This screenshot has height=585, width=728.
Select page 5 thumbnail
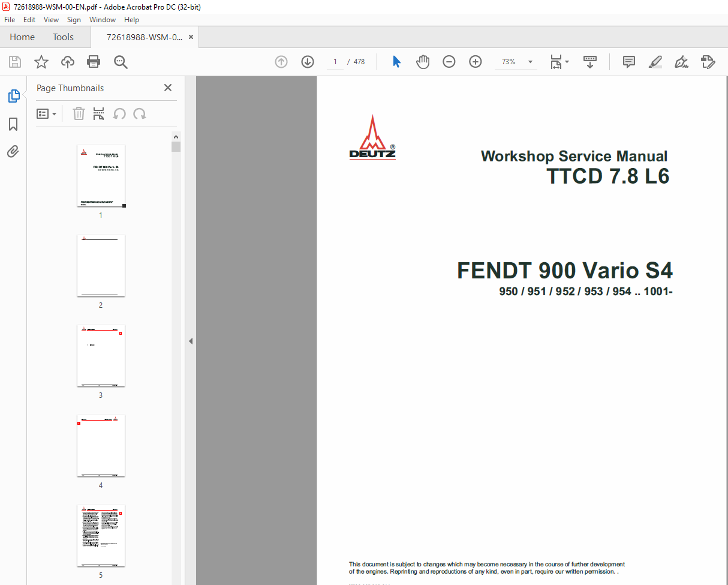pyautogui.click(x=101, y=536)
